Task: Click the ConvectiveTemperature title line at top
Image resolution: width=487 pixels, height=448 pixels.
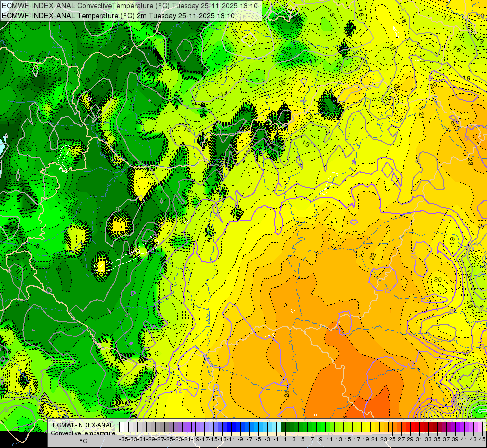Action: click(130, 6)
